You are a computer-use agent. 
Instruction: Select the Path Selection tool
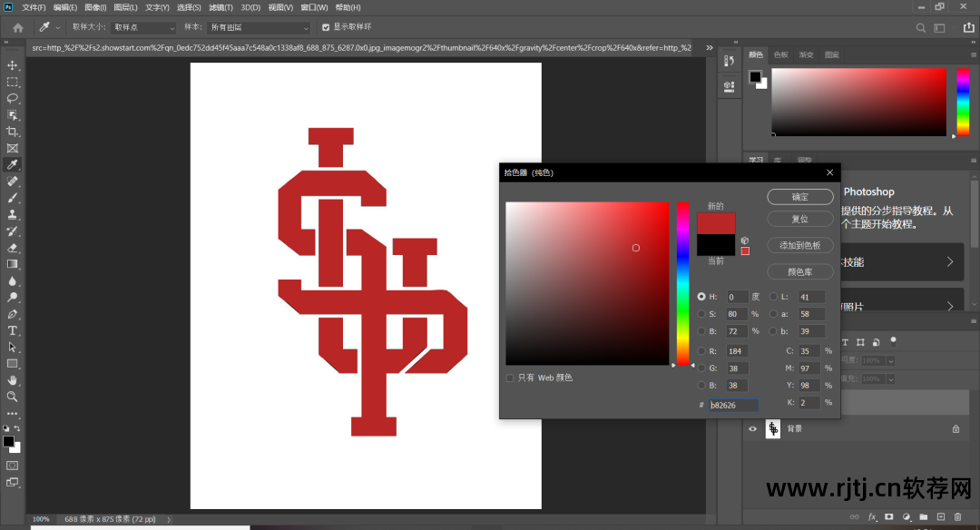point(12,347)
